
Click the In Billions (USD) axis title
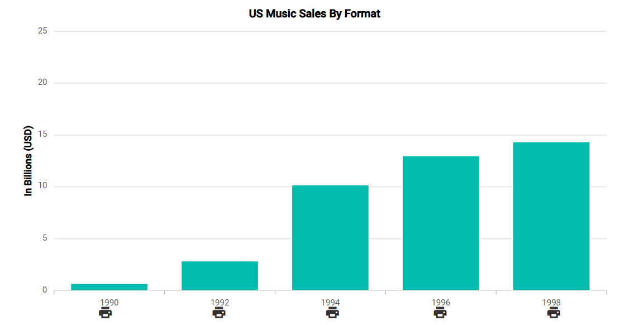[28, 161]
